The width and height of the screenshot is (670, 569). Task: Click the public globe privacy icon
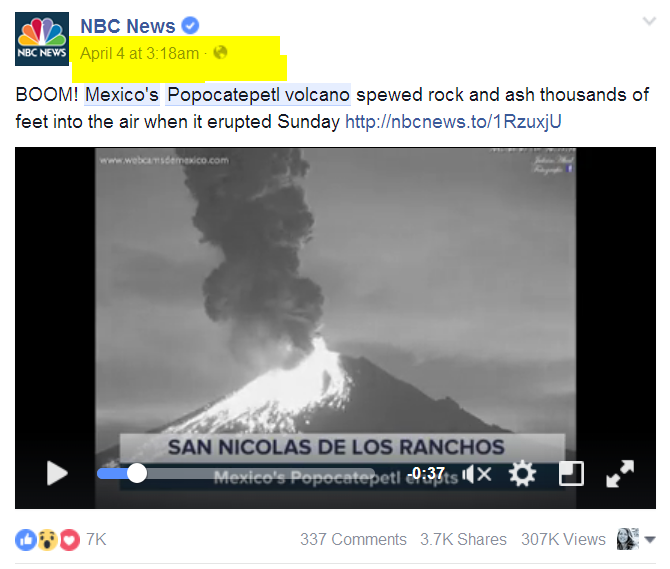[x=220, y=53]
